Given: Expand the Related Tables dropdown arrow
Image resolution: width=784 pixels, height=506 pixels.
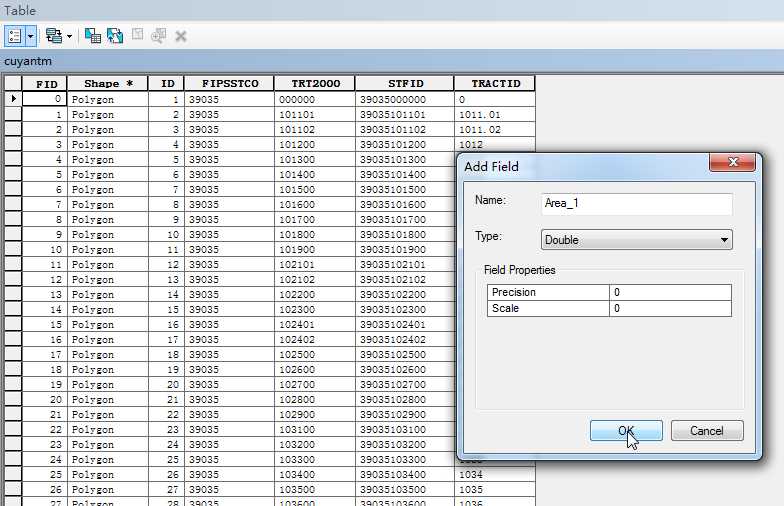Looking at the screenshot, I should (70, 36).
